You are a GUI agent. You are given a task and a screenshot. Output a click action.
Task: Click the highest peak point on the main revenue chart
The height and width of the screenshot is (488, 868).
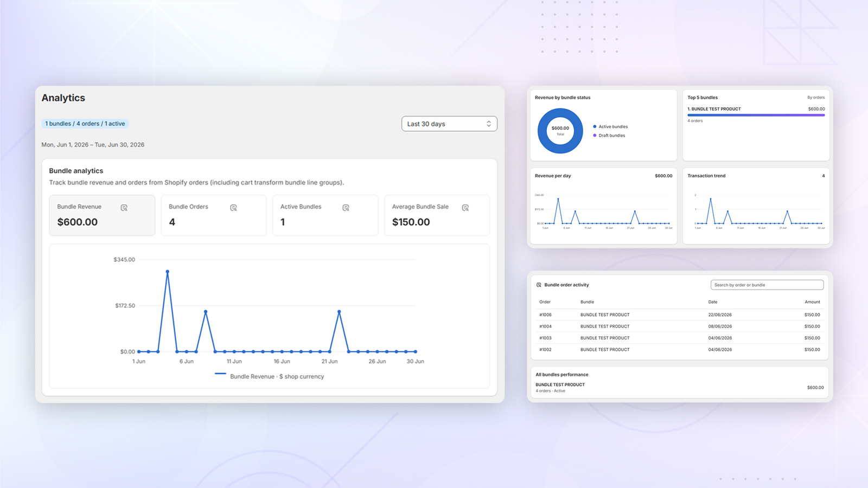[168, 272]
